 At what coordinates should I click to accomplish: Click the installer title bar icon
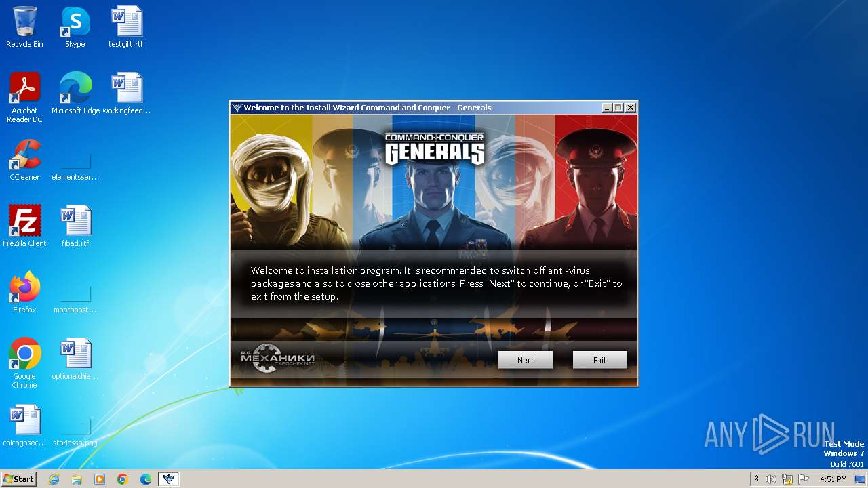click(x=237, y=108)
